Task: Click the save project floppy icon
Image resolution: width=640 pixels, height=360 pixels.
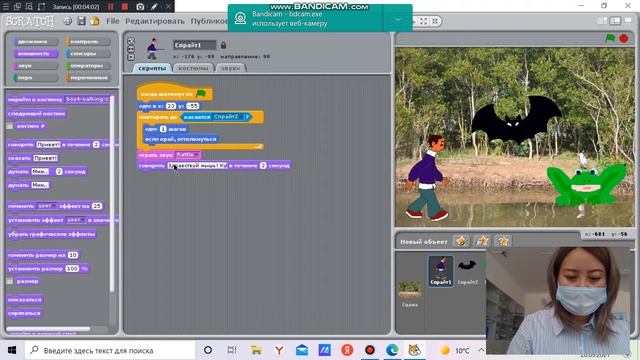Action: click(x=82, y=21)
